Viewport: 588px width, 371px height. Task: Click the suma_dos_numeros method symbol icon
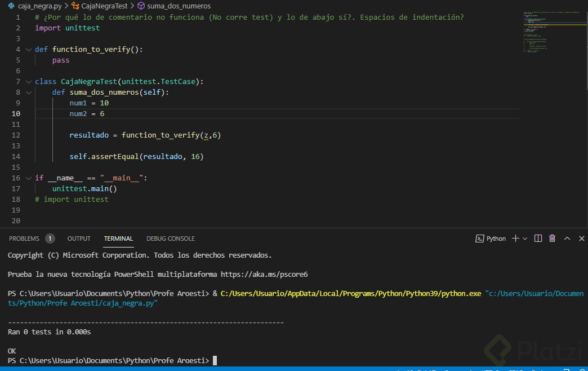141,6
